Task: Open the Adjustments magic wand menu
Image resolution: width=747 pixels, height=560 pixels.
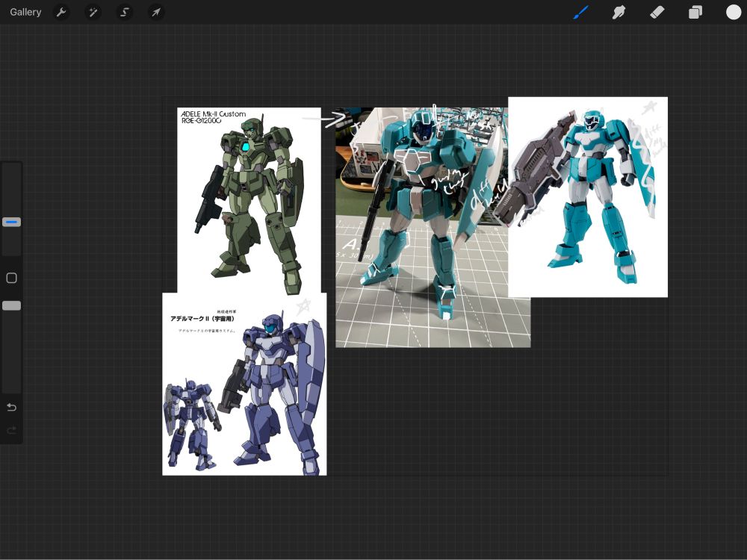Action: 93,12
